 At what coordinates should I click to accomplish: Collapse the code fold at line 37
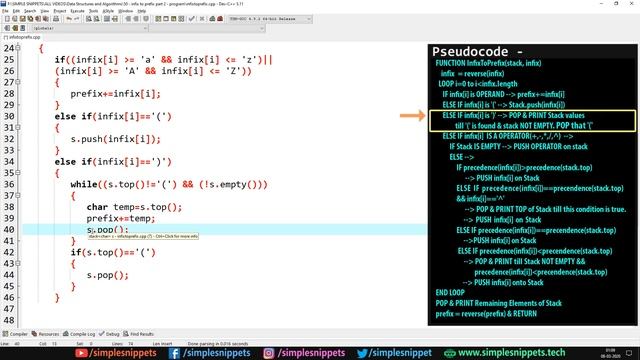(x=18, y=196)
